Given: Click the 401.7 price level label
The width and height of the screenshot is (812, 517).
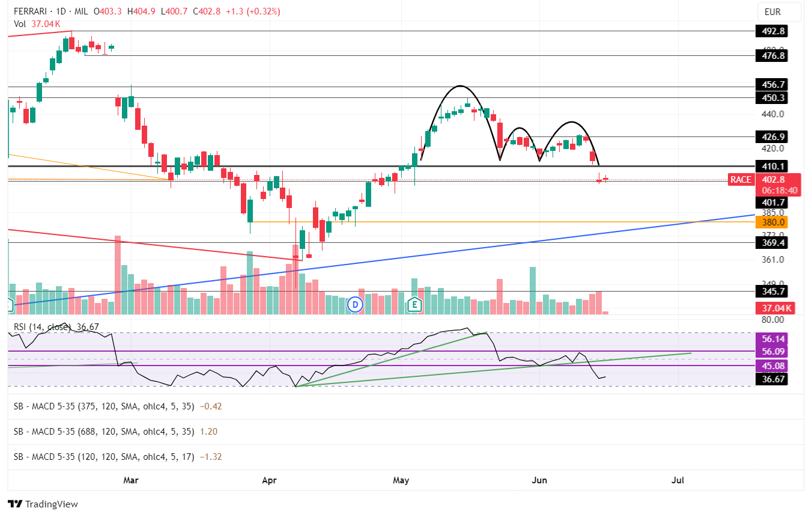Looking at the screenshot, I should pos(771,203).
